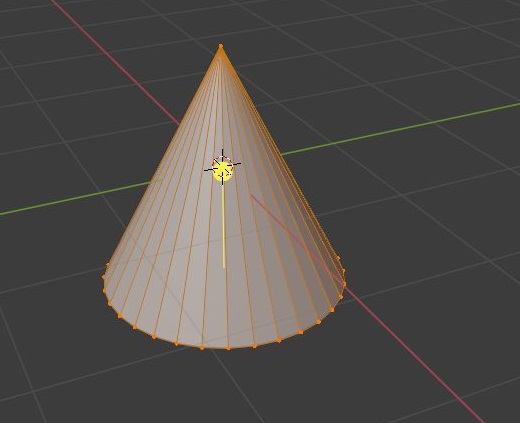Click the yellow dot on the cone
The width and height of the screenshot is (520, 423).
222,171
